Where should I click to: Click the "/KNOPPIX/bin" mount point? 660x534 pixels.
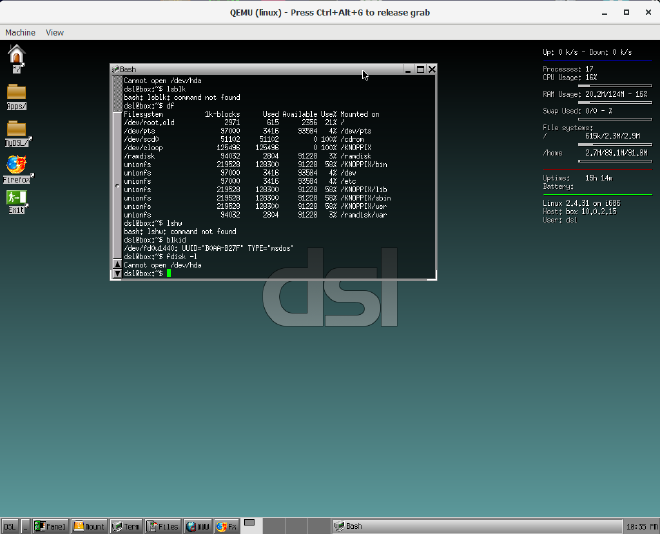[364, 165]
